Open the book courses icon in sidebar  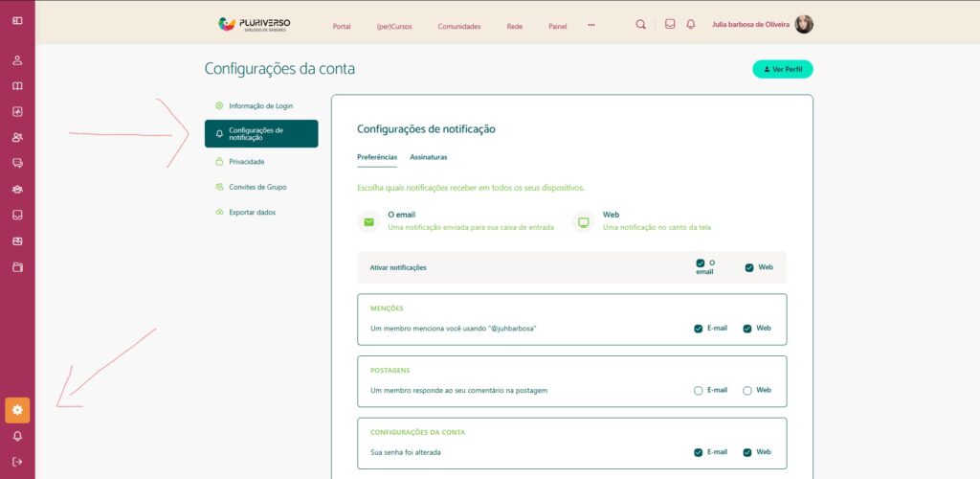pos(17,86)
